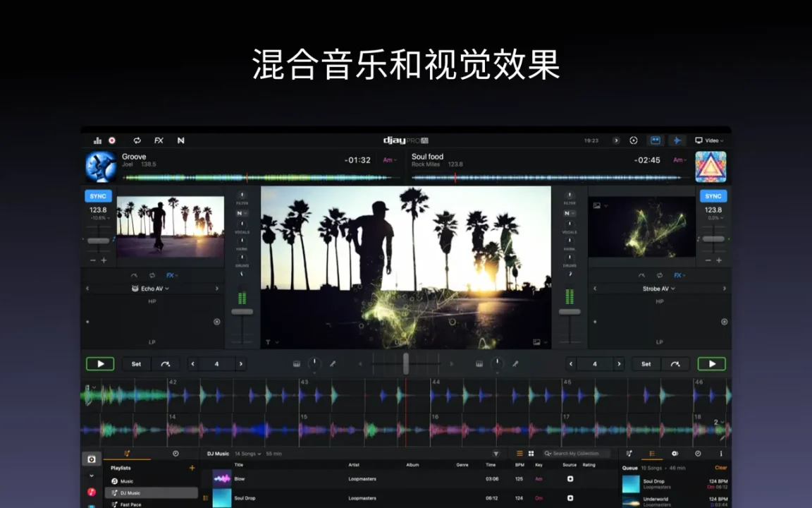Open image overlay dropdown on main video
812x508 pixels.
[540, 342]
